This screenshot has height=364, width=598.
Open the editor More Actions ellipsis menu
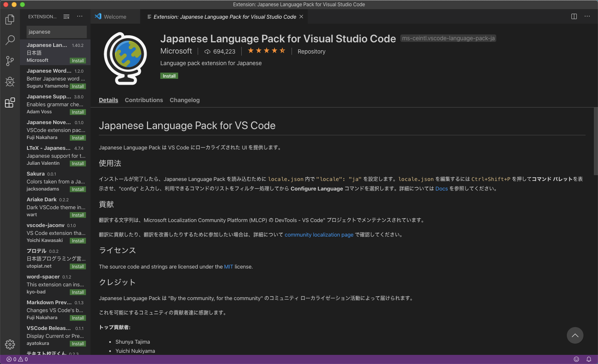click(587, 17)
